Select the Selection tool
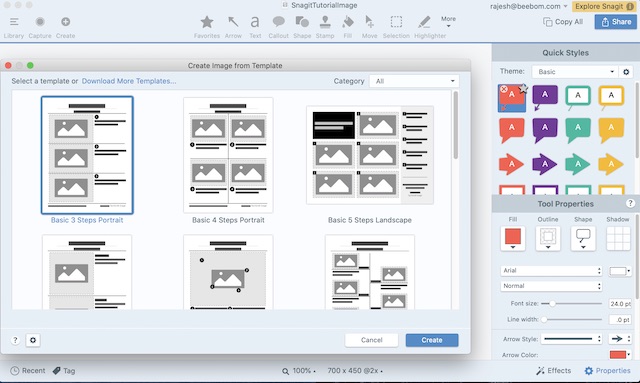The width and height of the screenshot is (640, 383). tap(396, 22)
